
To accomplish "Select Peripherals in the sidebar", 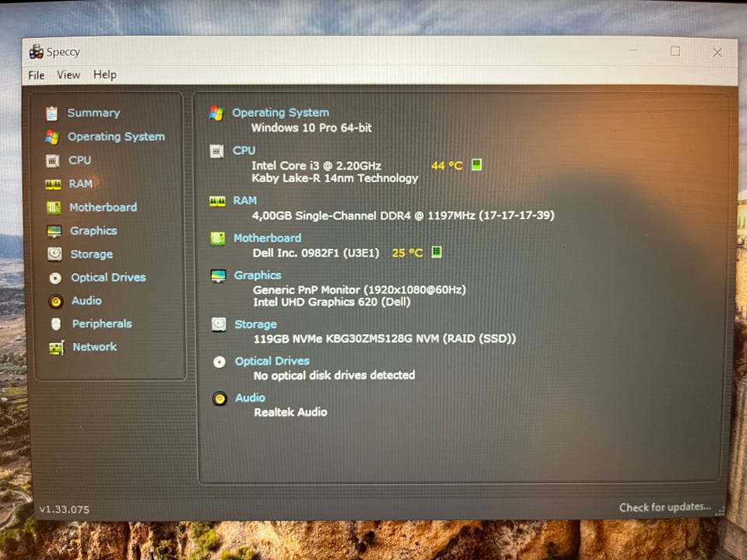I will [102, 324].
